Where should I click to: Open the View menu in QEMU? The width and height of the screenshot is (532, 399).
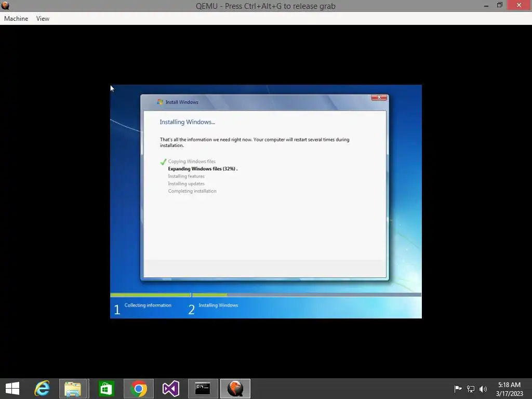43,19
